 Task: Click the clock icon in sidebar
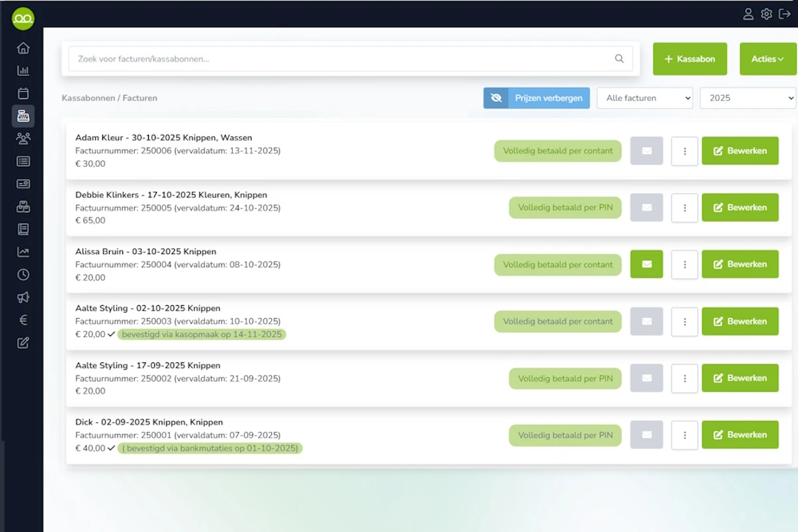point(23,275)
